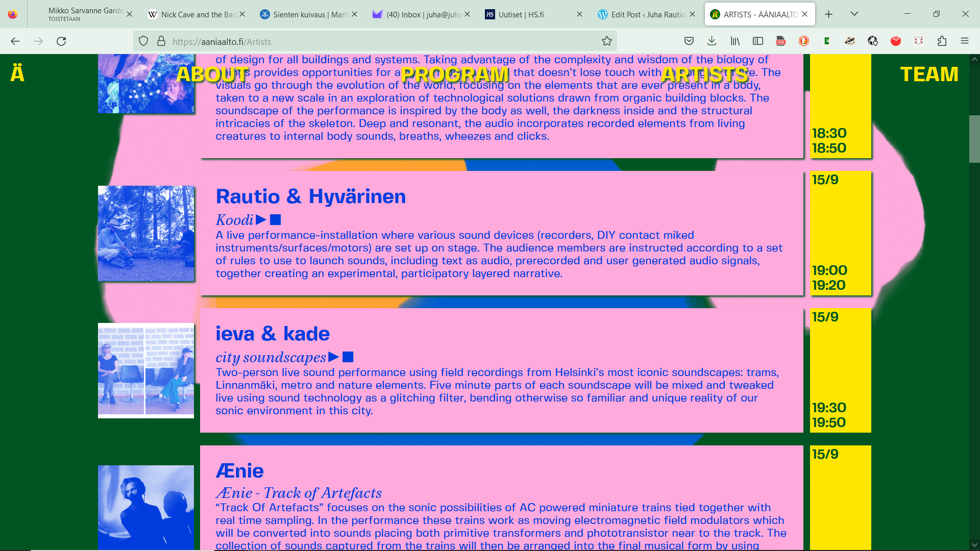Open the Downloads panel icon
The width and height of the screenshot is (980, 551).
point(712,41)
